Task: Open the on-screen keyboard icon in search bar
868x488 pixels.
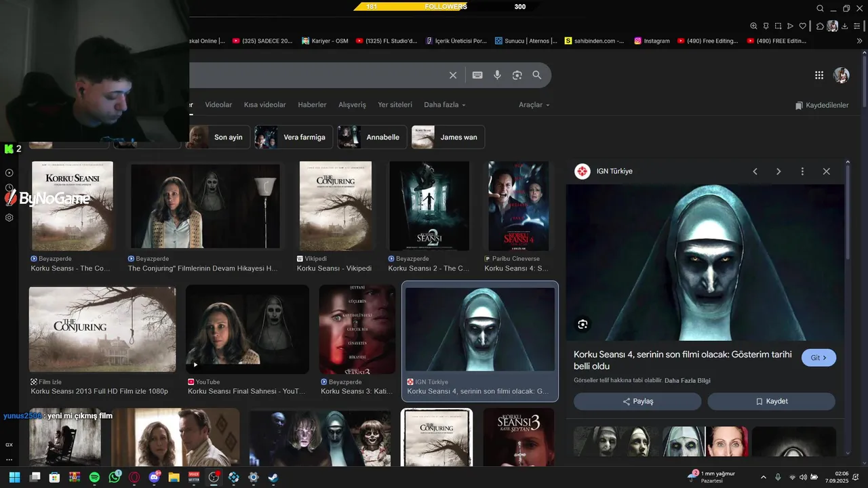Action: tap(477, 75)
